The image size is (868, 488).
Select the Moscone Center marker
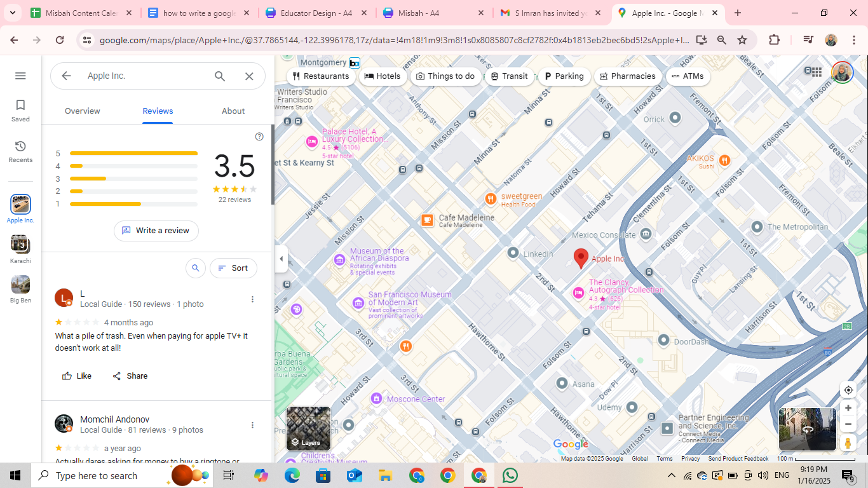point(376,398)
